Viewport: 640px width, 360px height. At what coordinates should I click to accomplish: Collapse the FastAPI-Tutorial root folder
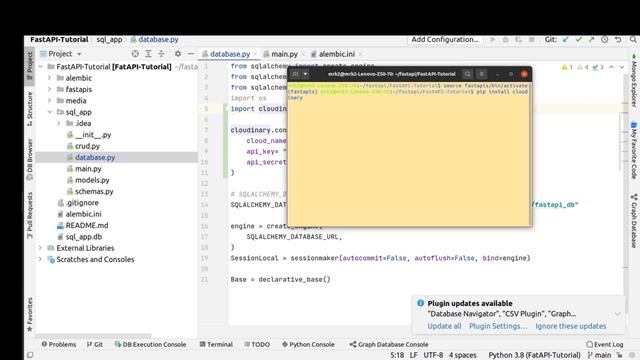(40, 67)
